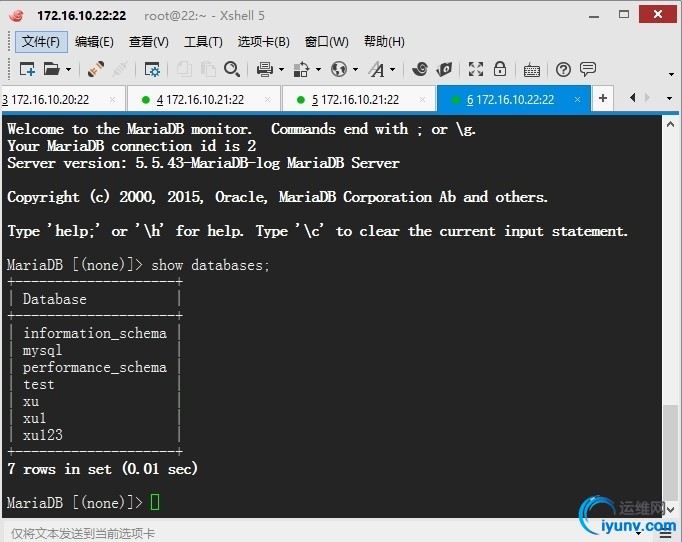The image size is (682, 542).
Task: Maximize the Xshell window
Action: pyautogui.click(x=624, y=15)
